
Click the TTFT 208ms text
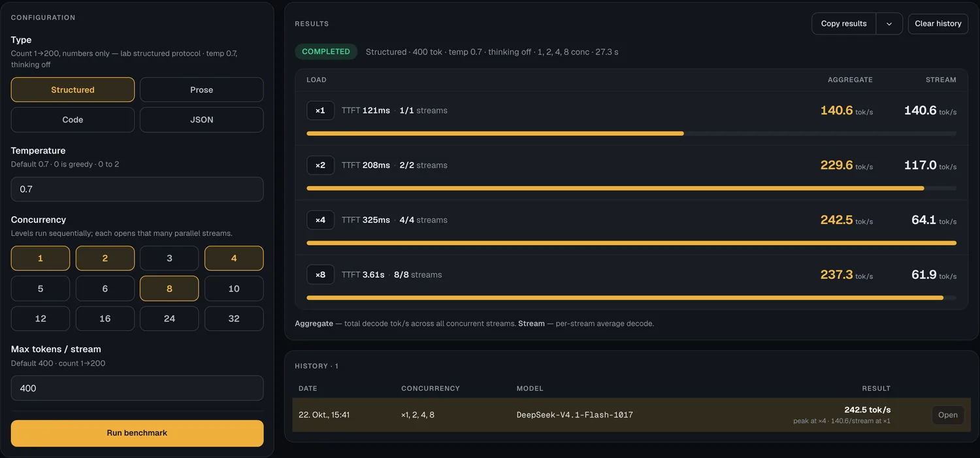click(366, 165)
